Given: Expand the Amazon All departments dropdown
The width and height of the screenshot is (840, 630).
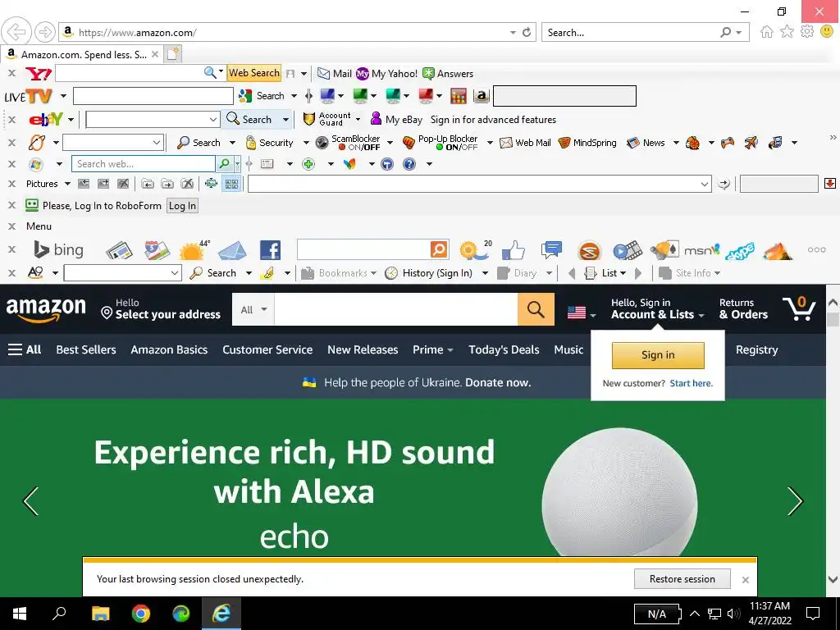Looking at the screenshot, I should point(253,309).
